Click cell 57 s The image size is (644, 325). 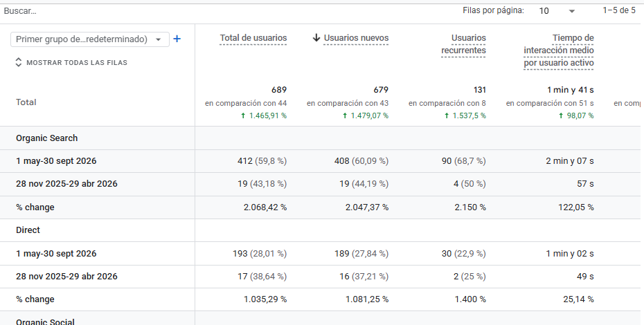(x=585, y=184)
